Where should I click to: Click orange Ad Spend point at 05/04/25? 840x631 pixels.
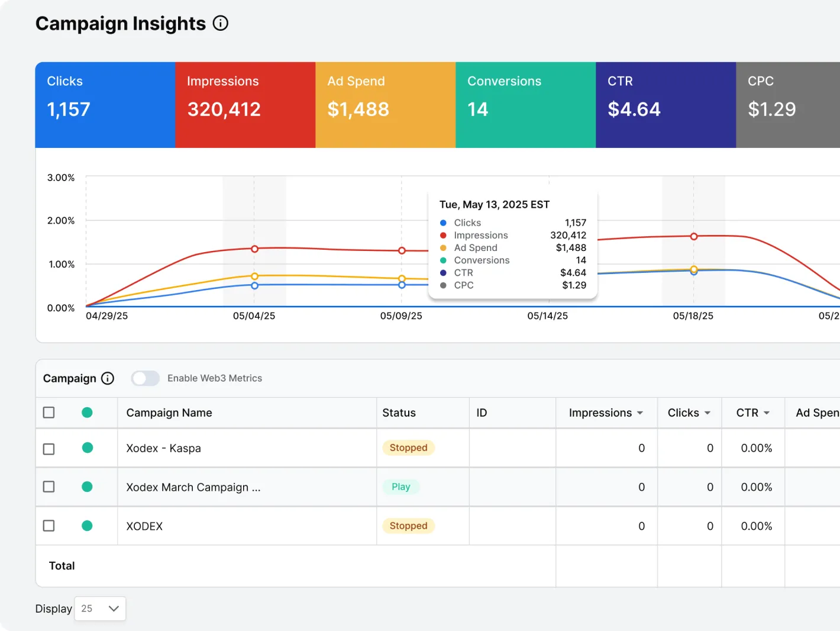point(254,276)
